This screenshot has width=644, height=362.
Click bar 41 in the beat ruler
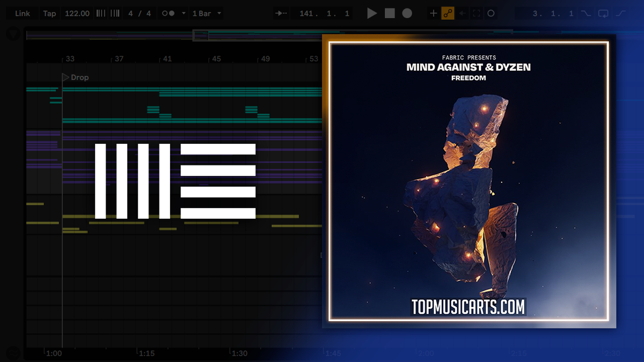tap(167, 59)
